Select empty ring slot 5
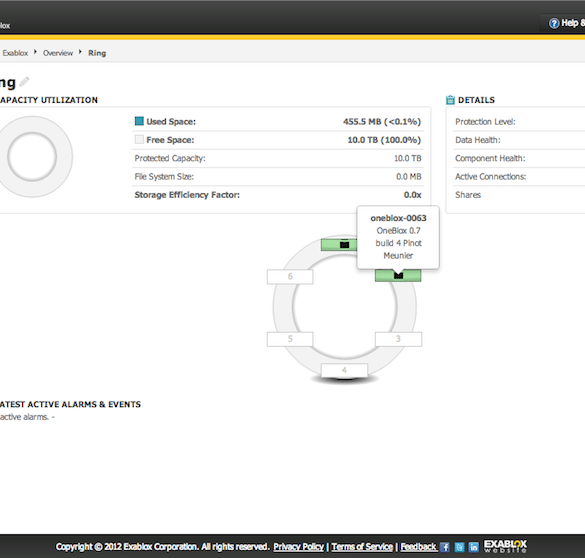The image size is (585, 558). [x=290, y=339]
